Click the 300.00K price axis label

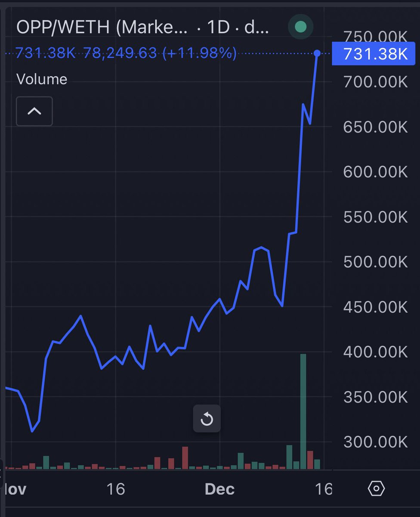pyautogui.click(x=375, y=442)
